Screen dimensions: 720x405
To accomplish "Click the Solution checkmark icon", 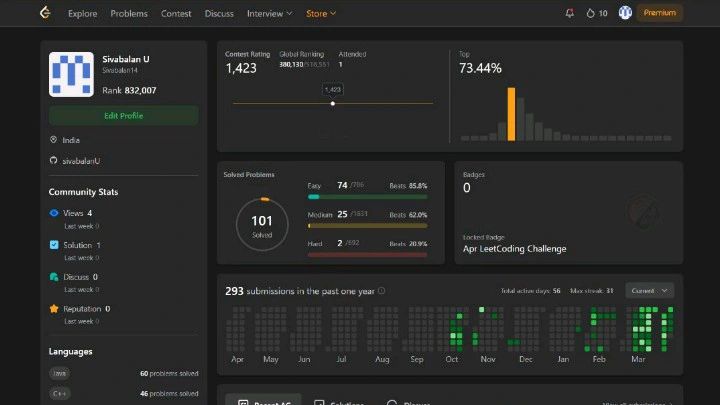I will point(54,245).
